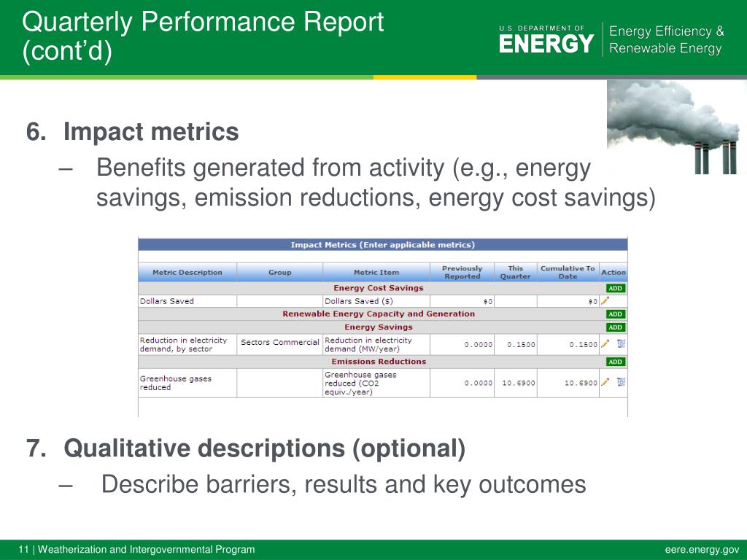Click the empty This Quarter field for Dollars Saved

(x=516, y=301)
